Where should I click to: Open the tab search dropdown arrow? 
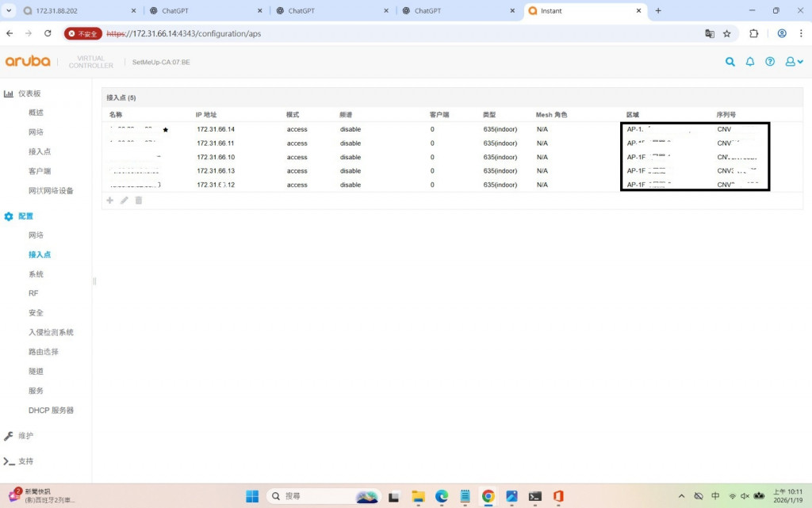point(9,10)
